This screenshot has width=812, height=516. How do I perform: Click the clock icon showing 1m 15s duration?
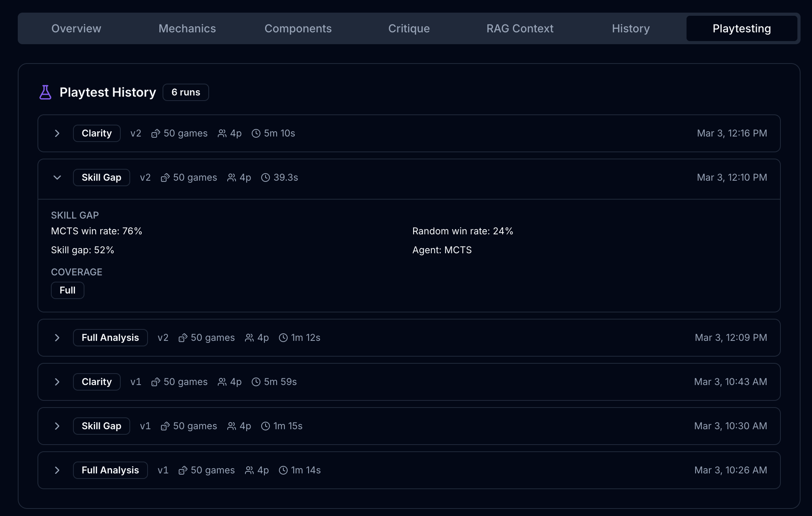click(x=265, y=426)
